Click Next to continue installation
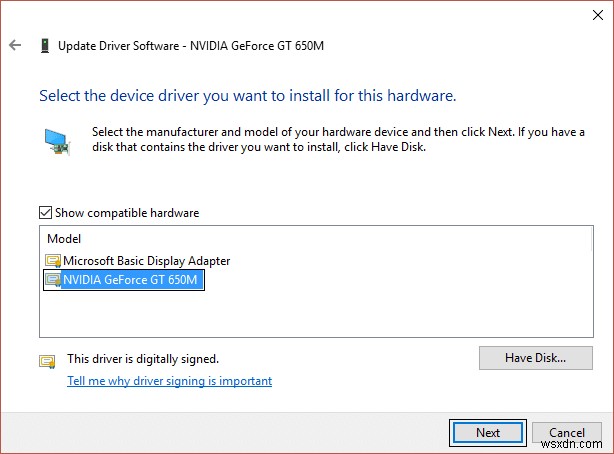The height and width of the screenshot is (454, 614). [488, 432]
